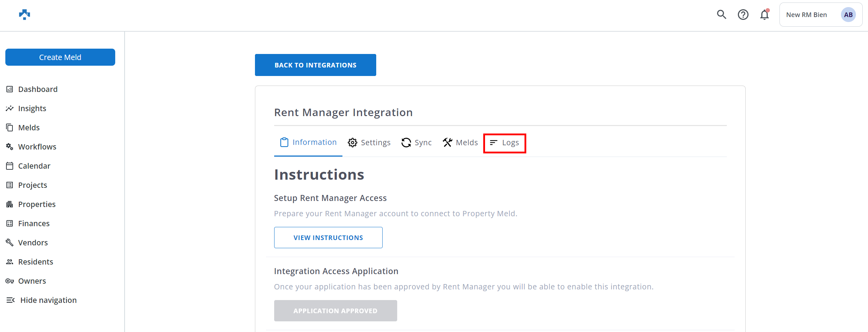Open Calendar from the sidebar
This screenshot has width=868, height=332.
[x=34, y=166]
